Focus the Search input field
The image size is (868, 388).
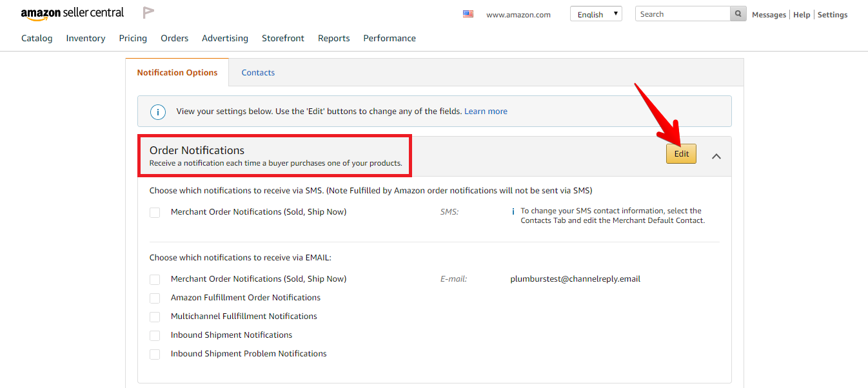click(x=683, y=14)
